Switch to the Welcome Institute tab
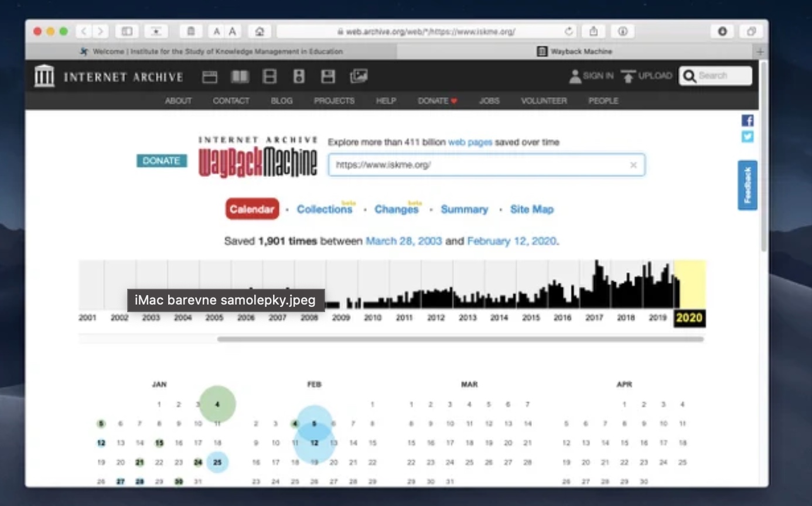812x506 pixels. pos(211,52)
